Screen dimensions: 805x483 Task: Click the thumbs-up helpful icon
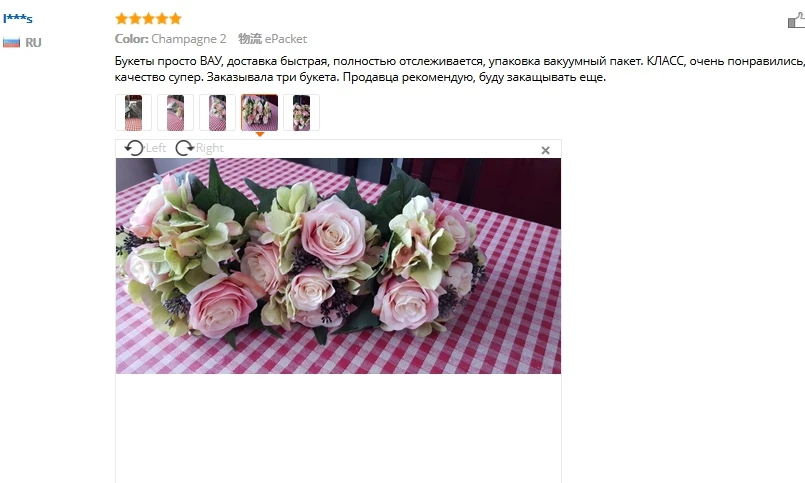[x=796, y=21]
